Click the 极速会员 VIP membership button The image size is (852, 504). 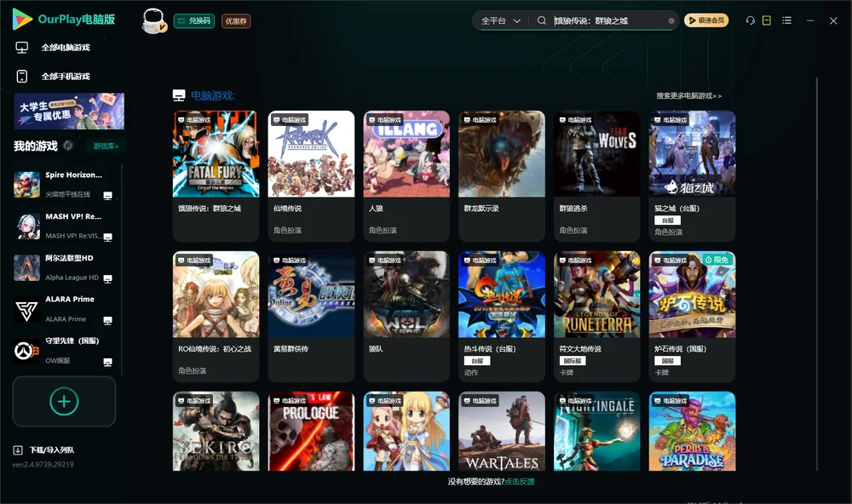[x=706, y=20]
